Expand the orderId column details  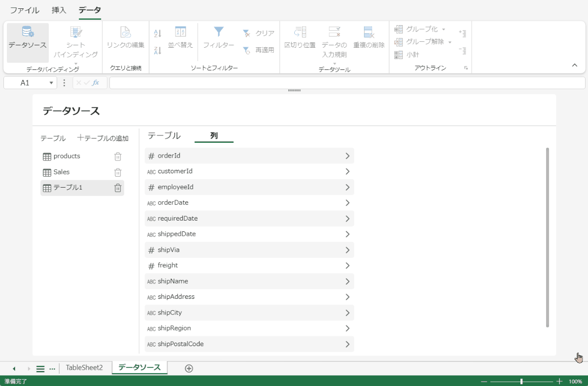point(347,156)
